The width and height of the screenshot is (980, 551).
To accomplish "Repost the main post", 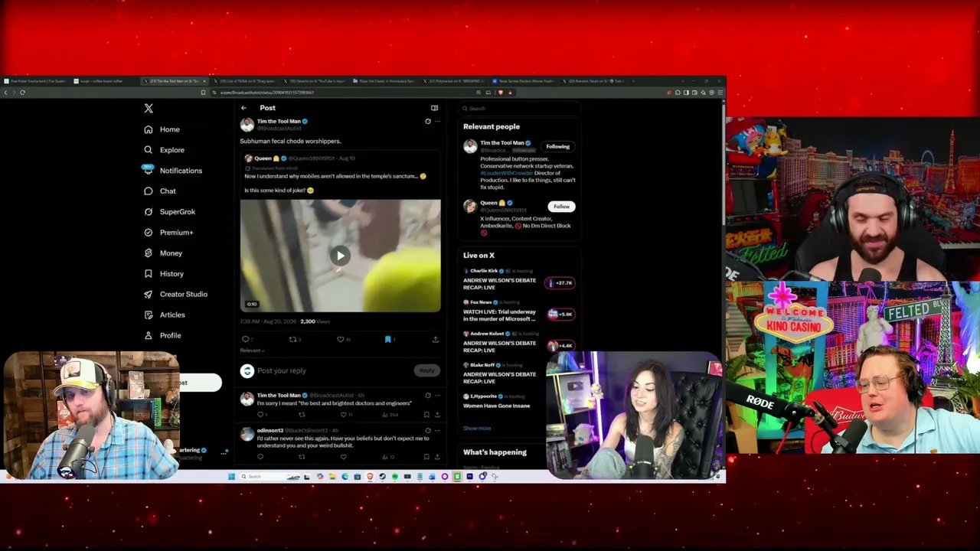I will click(293, 339).
